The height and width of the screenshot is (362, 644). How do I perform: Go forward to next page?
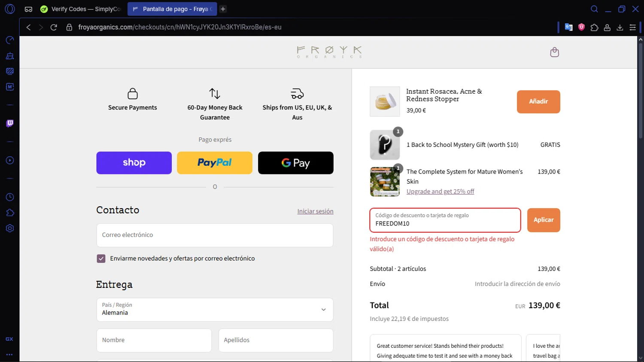(x=41, y=27)
